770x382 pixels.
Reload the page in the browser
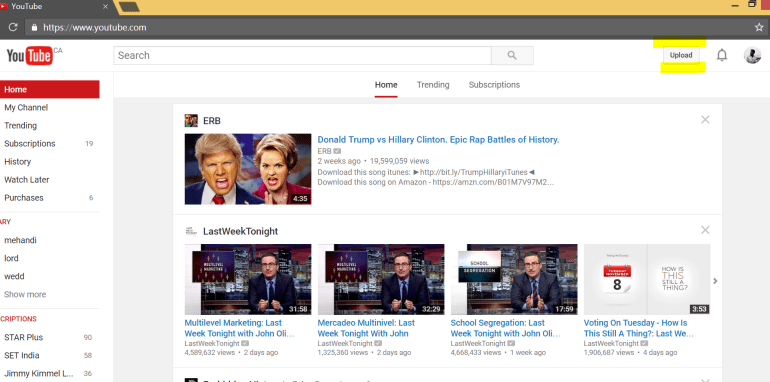(13, 27)
